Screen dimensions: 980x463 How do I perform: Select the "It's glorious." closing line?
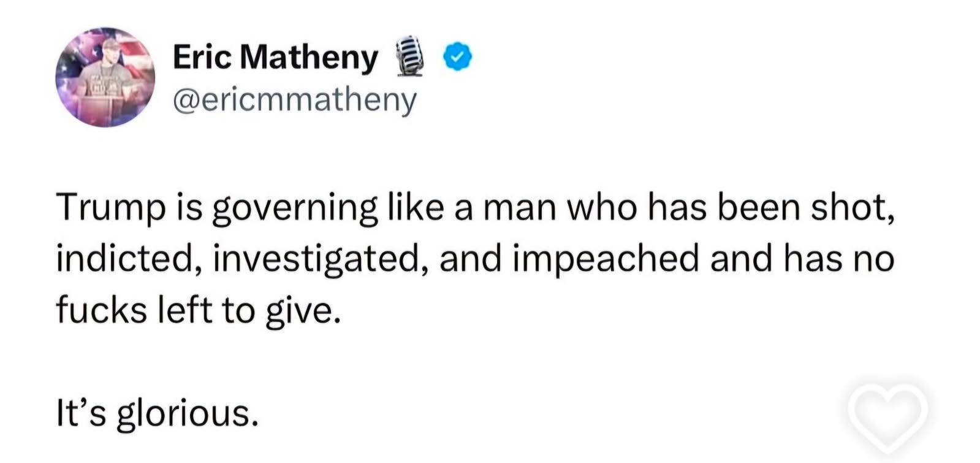155,413
